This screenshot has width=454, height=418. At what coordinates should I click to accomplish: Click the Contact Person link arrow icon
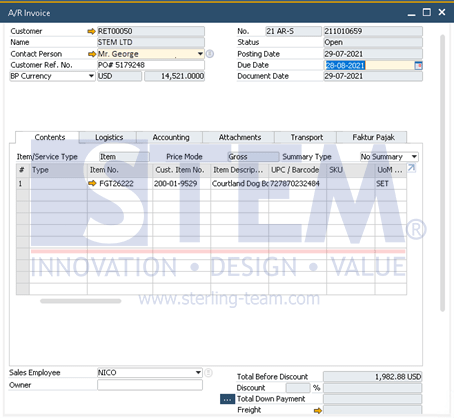91,54
